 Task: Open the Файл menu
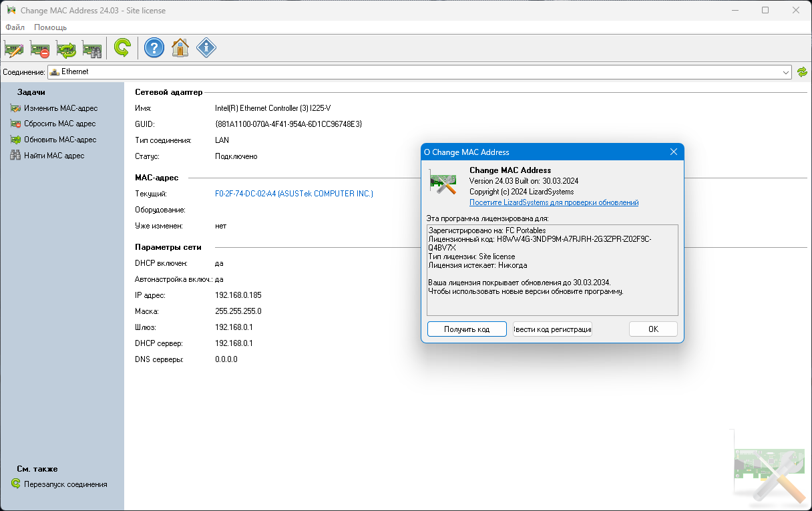15,27
